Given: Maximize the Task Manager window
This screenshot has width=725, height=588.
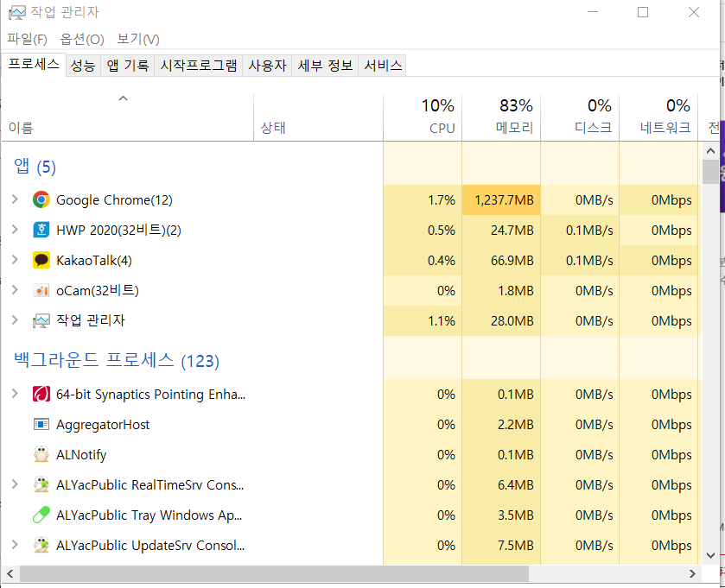Looking at the screenshot, I should (x=643, y=12).
